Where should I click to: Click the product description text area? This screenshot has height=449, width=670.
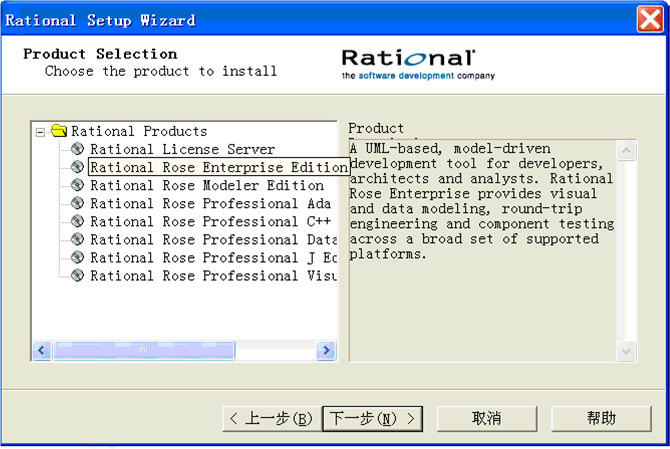[x=483, y=251]
